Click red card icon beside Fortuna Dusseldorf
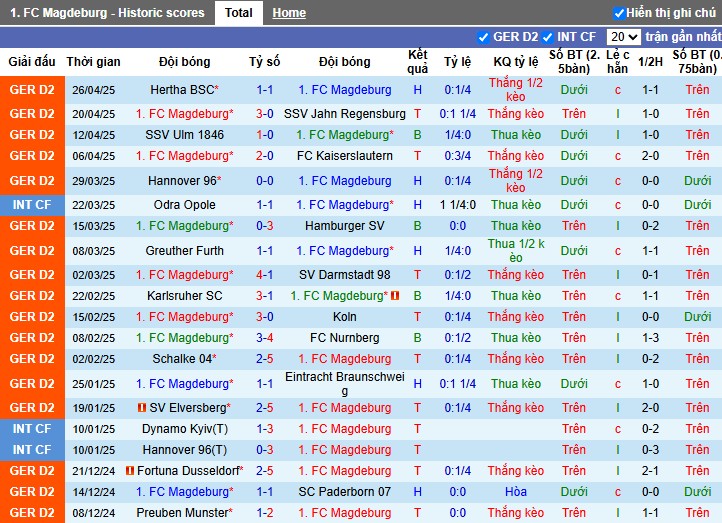722x523 pixels. (x=130, y=471)
